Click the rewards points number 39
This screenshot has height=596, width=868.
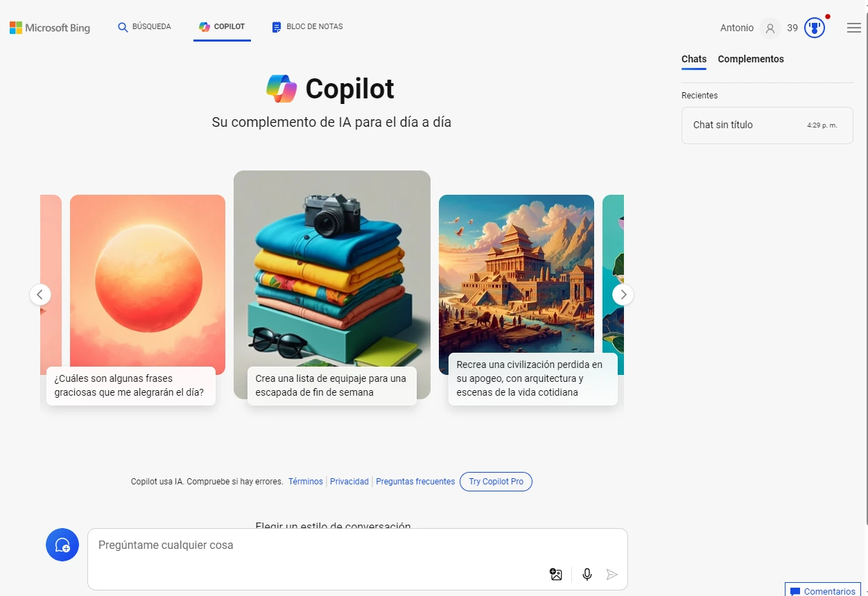[x=792, y=28]
